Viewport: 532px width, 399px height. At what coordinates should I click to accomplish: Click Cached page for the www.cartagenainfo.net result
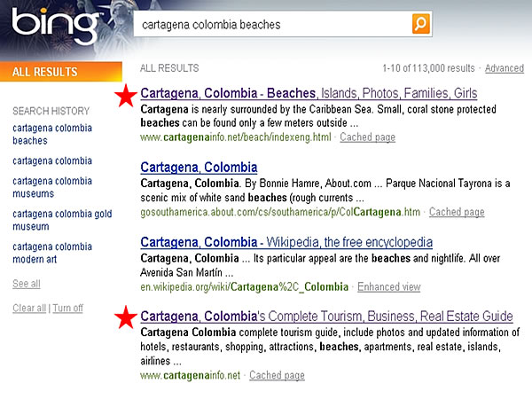pyautogui.click(x=277, y=375)
